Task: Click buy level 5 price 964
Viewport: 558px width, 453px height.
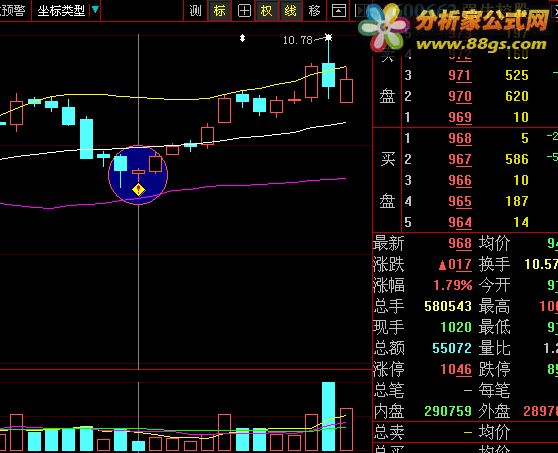Action: click(460, 222)
